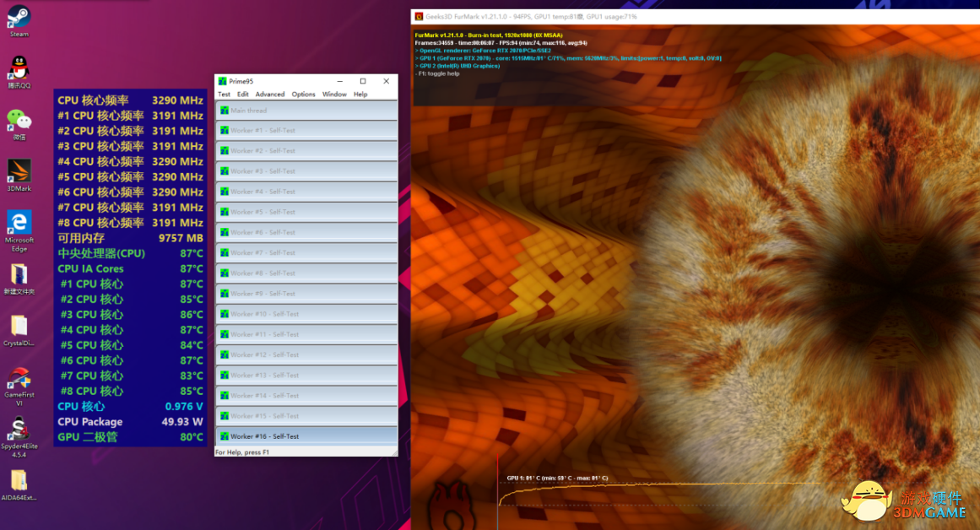The height and width of the screenshot is (530, 980).
Task: Select the Main thread window in Prime95
Action: pos(306,111)
